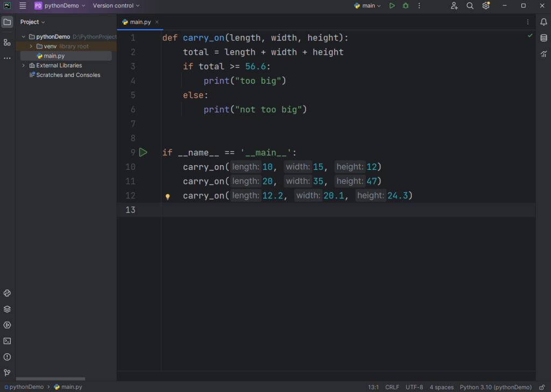551x392 pixels.
Task: Expand External Libraries node
Action: click(x=24, y=66)
